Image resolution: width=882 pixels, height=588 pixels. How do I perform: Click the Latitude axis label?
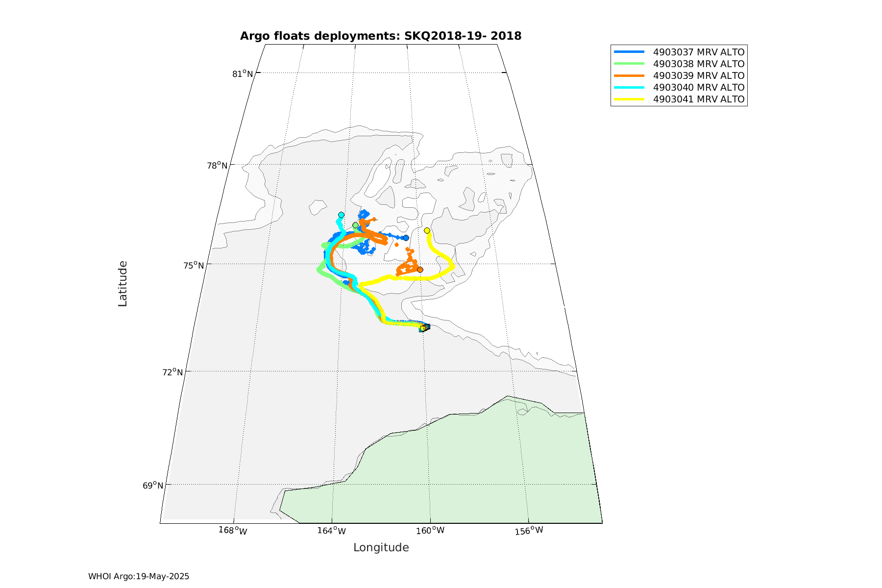point(122,284)
